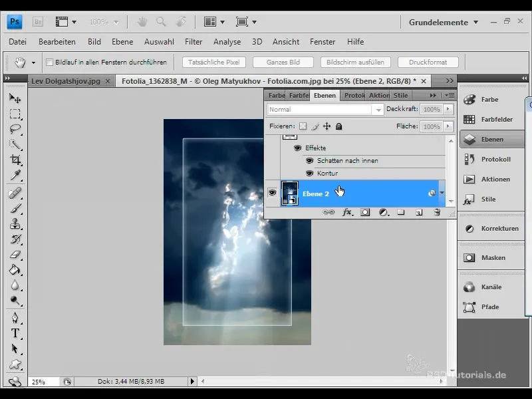This screenshot has width=532, height=399.
Task: Toggle Kontur effect visibility
Action: 309,173
